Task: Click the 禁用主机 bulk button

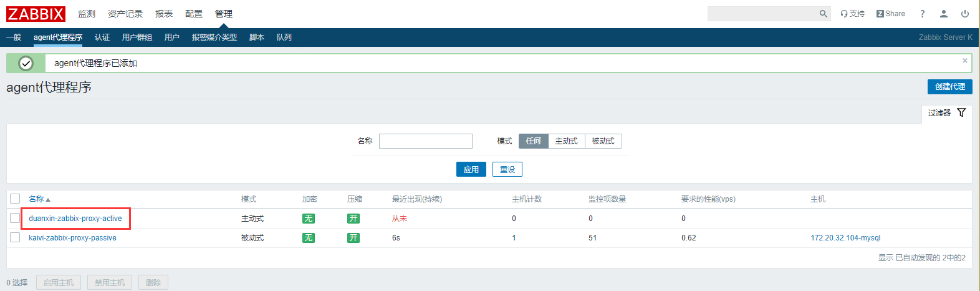Action: tap(110, 283)
